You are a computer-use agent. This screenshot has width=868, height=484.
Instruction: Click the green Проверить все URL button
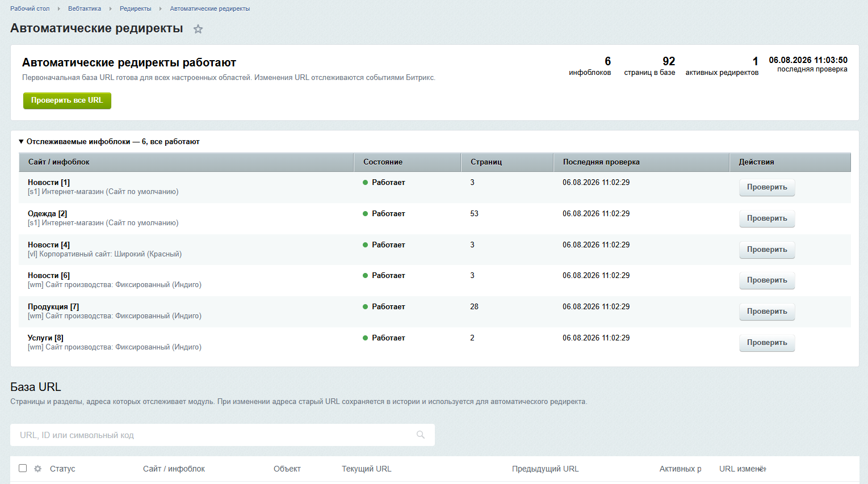coord(67,100)
